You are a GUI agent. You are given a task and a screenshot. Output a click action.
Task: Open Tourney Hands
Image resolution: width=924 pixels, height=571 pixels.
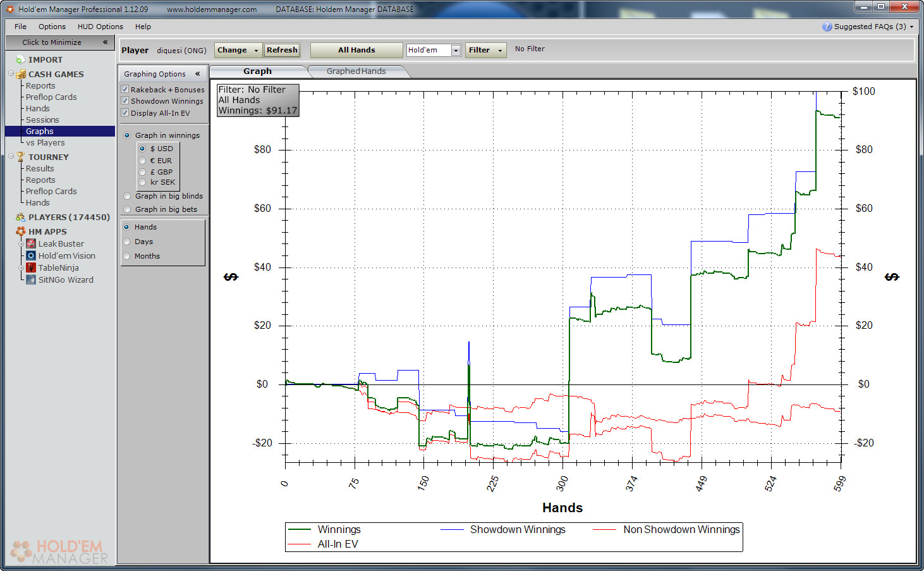coord(38,202)
